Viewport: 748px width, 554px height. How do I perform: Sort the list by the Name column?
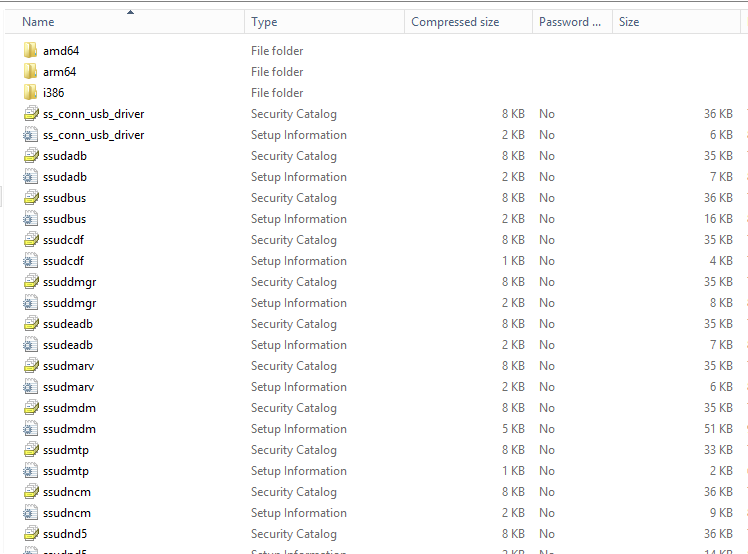[x=38, y=22]
